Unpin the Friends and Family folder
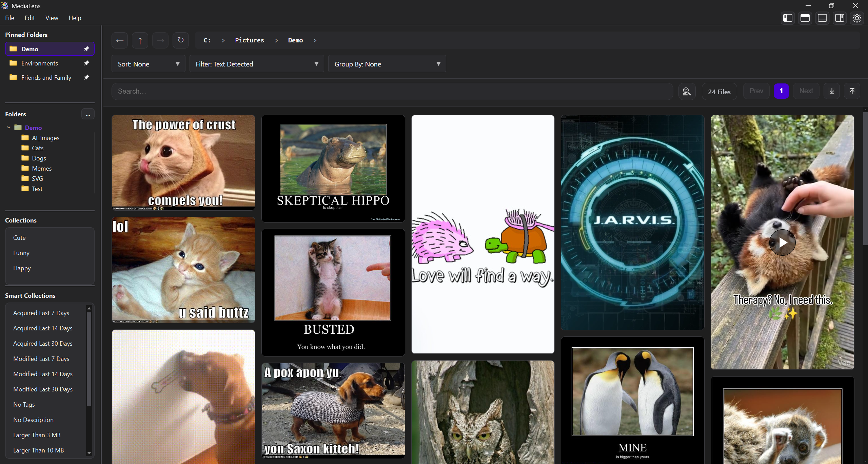Viewport: 868px width, 464px height. coord(86,77)
